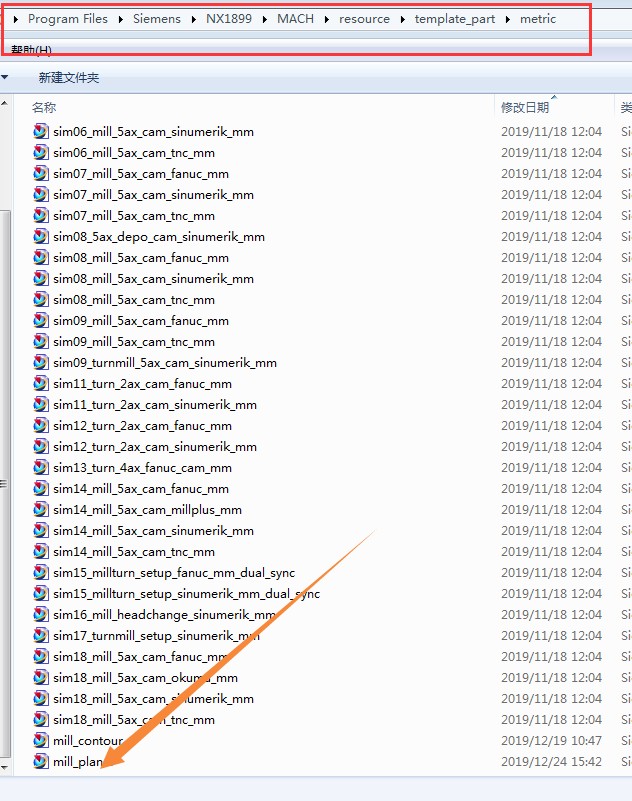632x801 pixels.
Task: Go to resource folder in breadcrumb path
Action: click(x=364, y=19)
